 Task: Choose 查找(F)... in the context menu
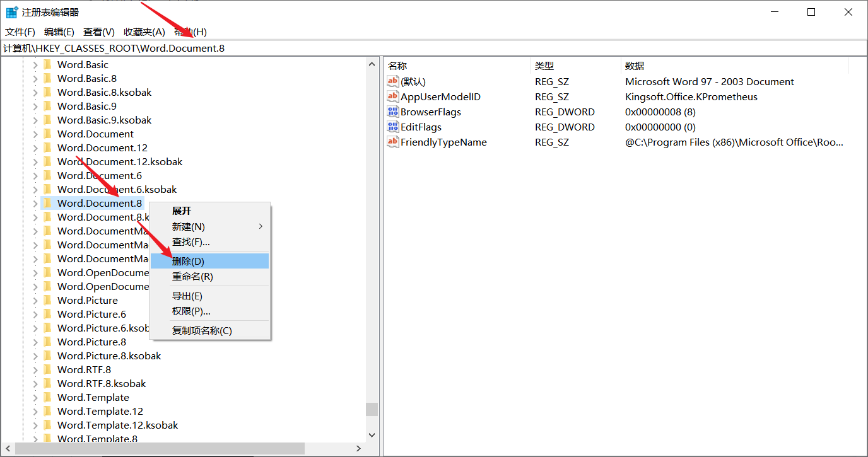pyautogui.click(x=209, y=241)
